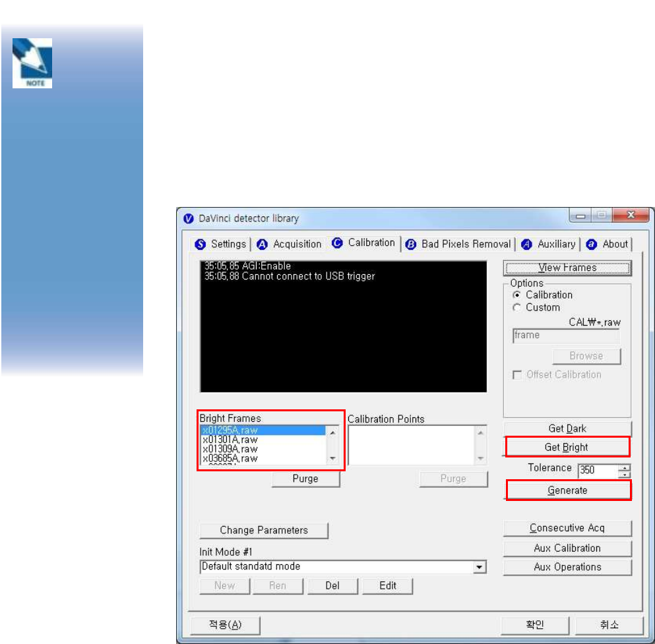Viewport: 655px width, 644px height.
Task: Click the About tab icon
Action: [x=591, y=244]
